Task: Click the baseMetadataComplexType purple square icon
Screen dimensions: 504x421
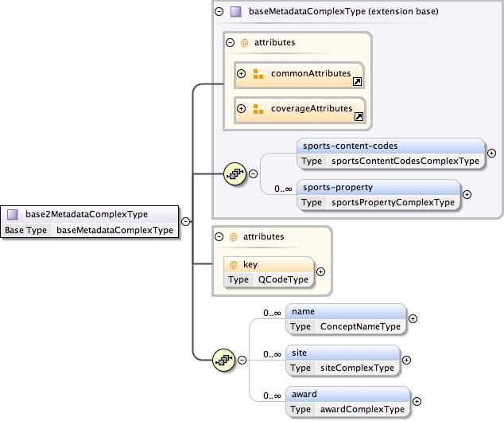Action: [x=235, y=12]
